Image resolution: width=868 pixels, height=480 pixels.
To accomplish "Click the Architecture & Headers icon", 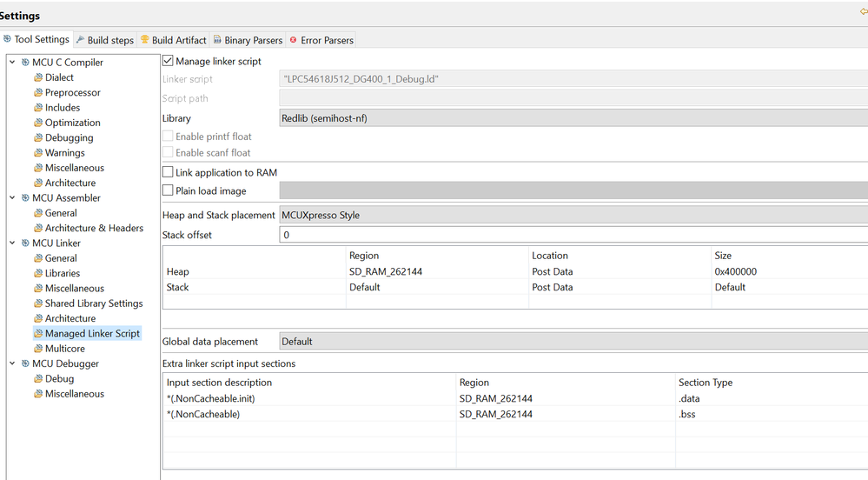I will (x=38, y=228).
